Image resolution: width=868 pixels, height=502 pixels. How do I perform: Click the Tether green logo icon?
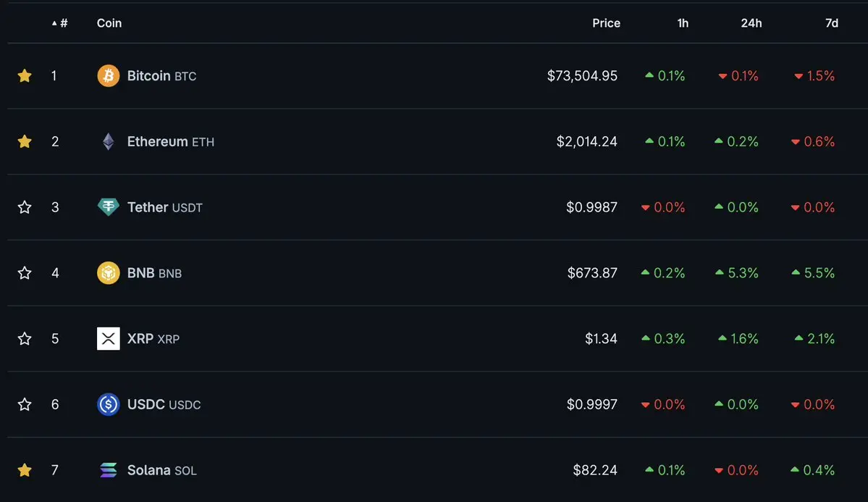point(109,207)
